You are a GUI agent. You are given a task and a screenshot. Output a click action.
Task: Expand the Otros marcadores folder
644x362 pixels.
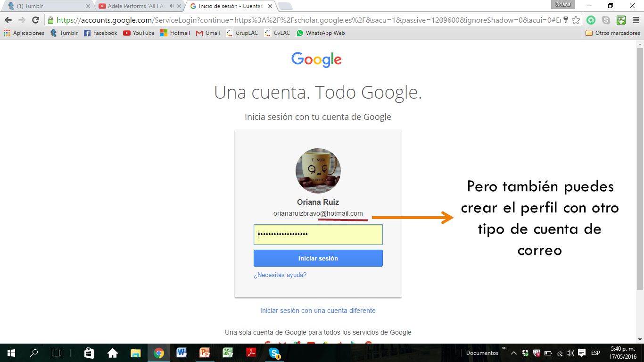point(612,33)
